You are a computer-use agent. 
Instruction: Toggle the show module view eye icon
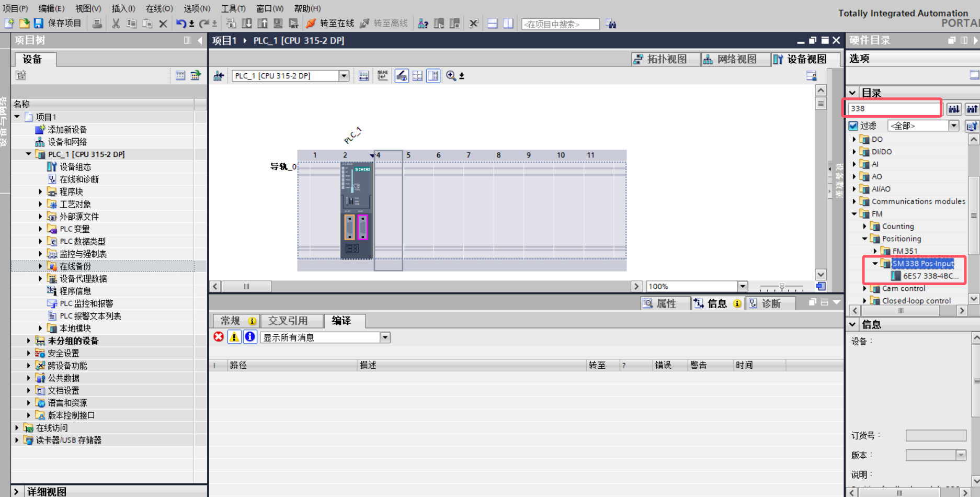402,76
